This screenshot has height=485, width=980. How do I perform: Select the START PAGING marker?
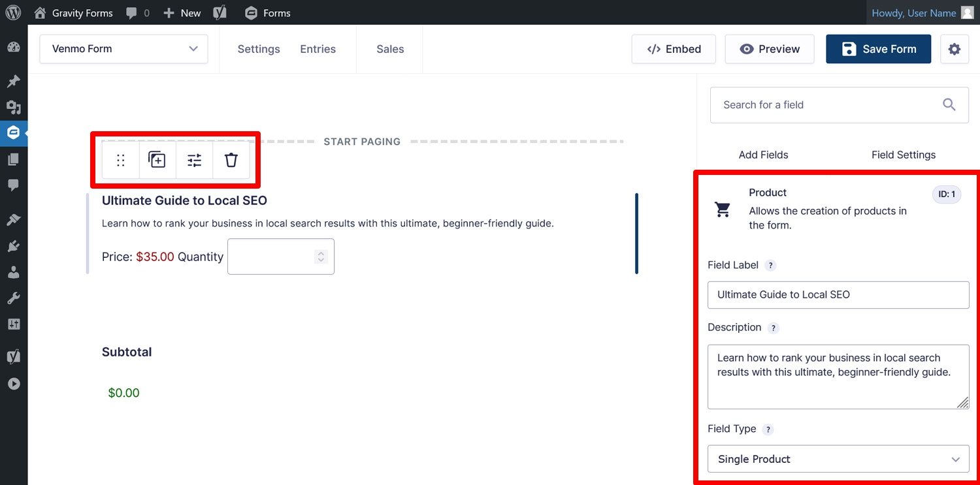pos(362,142)
